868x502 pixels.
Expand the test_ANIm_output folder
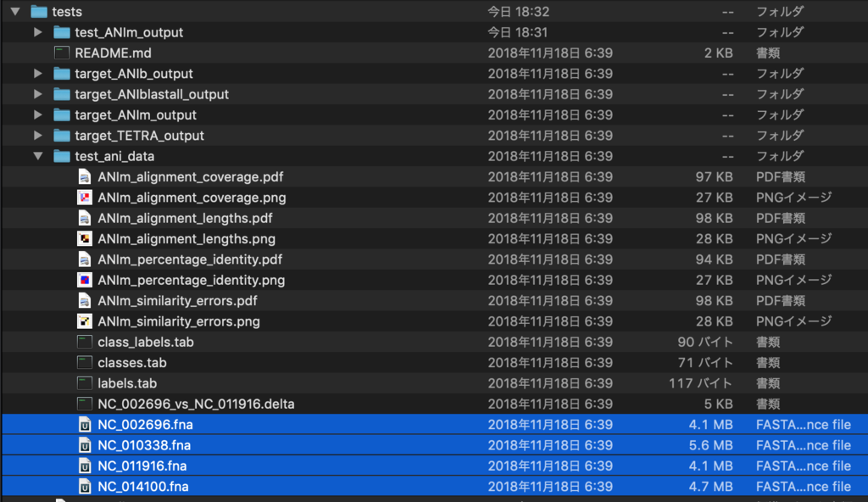(37, 32)
